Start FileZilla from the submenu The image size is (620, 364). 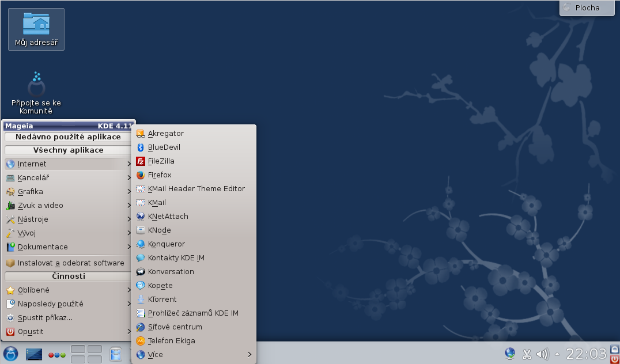tap(194, 161)
